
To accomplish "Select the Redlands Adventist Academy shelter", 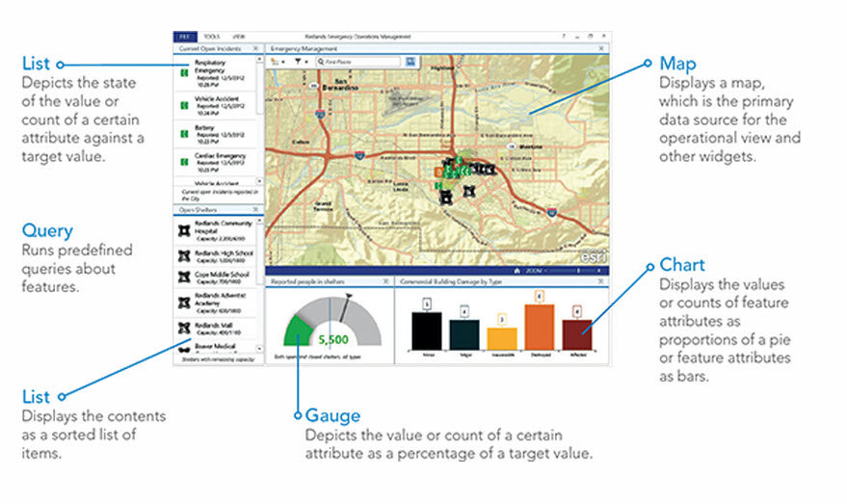I will pyautogui.click(x=216, y=303).
